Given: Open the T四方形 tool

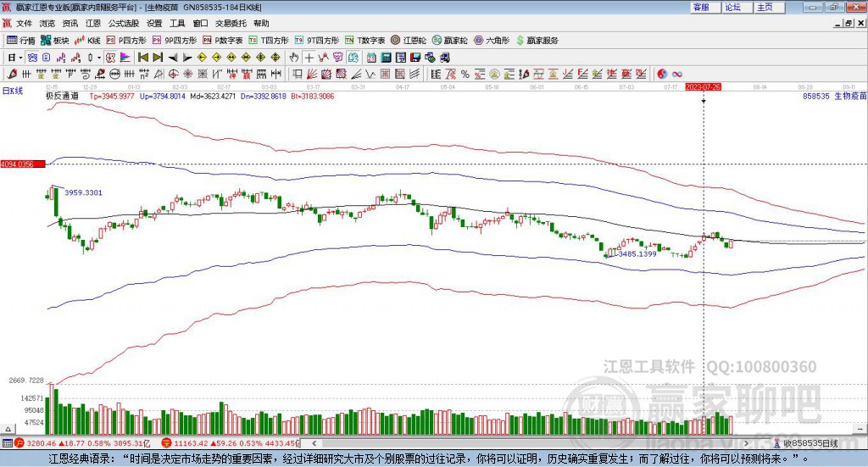Looking at the screenshot, I should pos(269,41).
